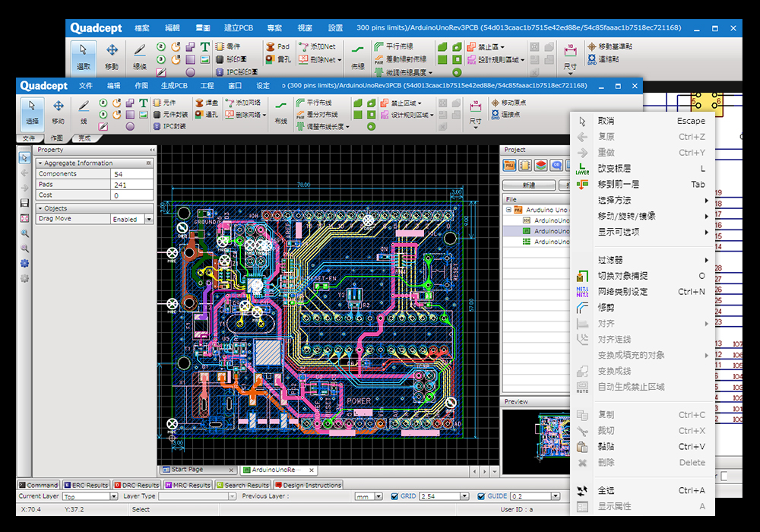This screenshot has height=532, width=760.
Task: Choose 差分对布线 differential pair routing
Action: (x=317, y=115)
